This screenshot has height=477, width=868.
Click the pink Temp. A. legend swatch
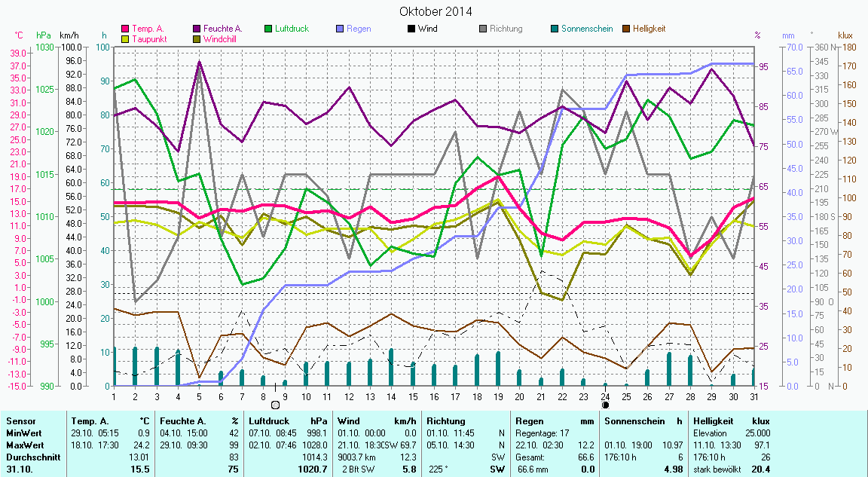point(126,29)
